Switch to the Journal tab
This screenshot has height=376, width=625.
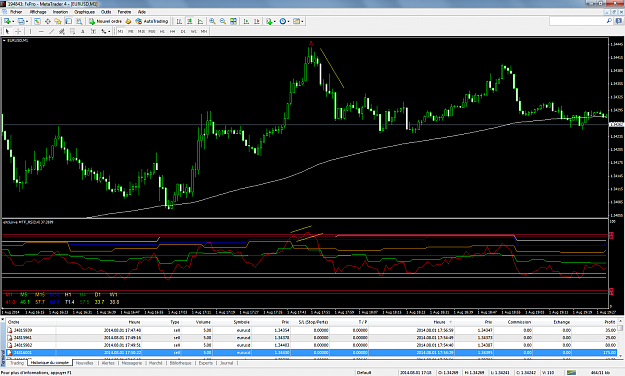click(226, 363)
